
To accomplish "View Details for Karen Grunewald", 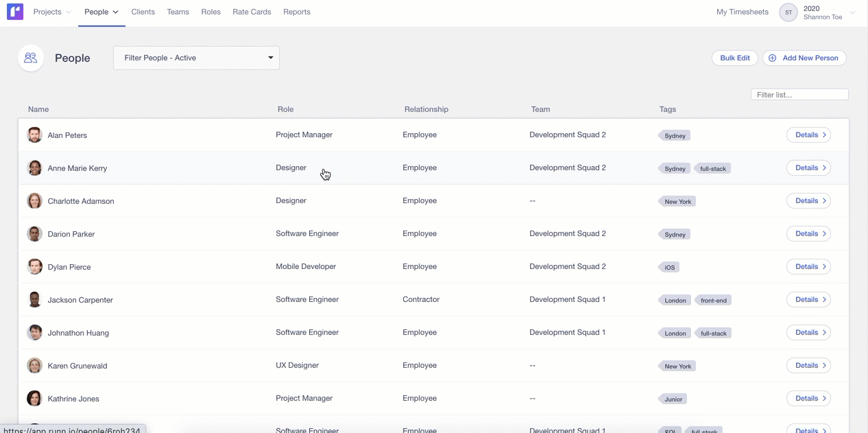I will click(808, 366).
